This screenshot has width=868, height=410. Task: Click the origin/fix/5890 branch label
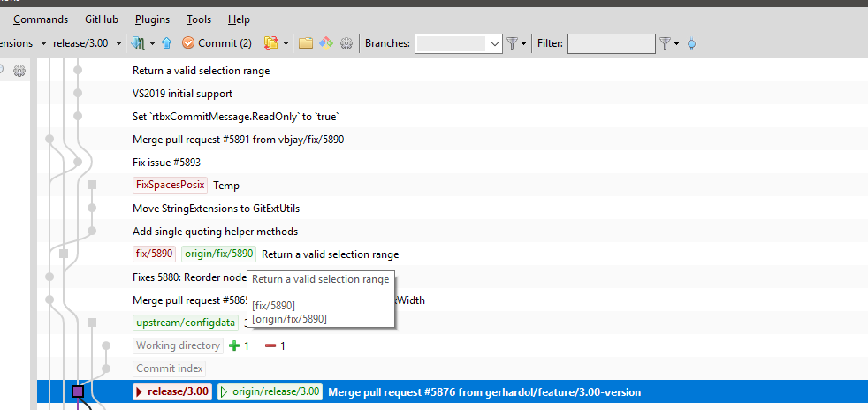pyautogui.click(x=218, y=254)
